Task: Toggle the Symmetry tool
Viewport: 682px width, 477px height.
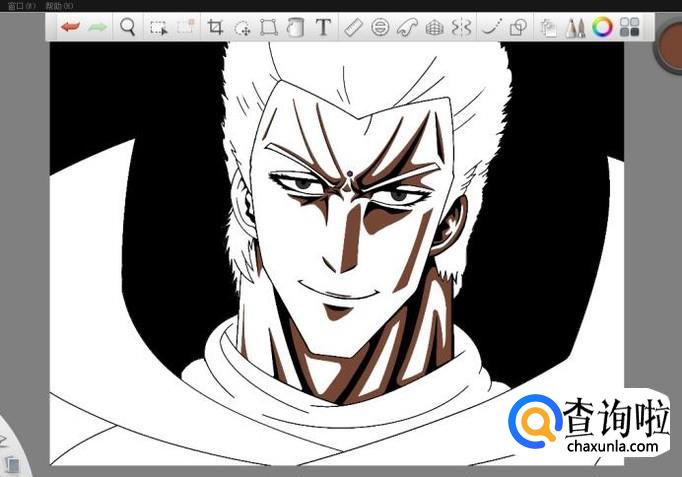Action: [x=461, y=27]
